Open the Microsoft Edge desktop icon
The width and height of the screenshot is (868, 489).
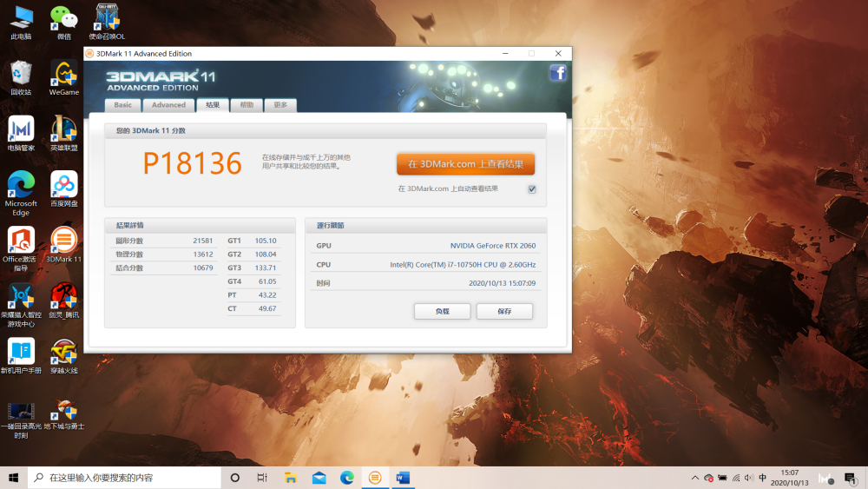click(21, 194)
